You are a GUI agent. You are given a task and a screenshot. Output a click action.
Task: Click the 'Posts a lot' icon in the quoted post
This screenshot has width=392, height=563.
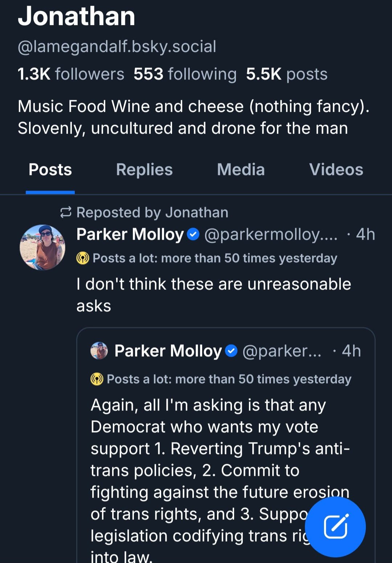coord(97,379)
